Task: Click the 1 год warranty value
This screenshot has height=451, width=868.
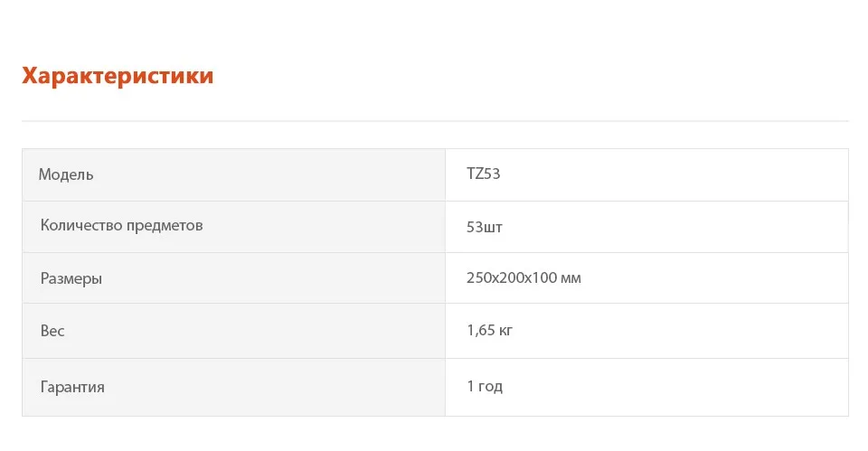Action: coord(485,386)
